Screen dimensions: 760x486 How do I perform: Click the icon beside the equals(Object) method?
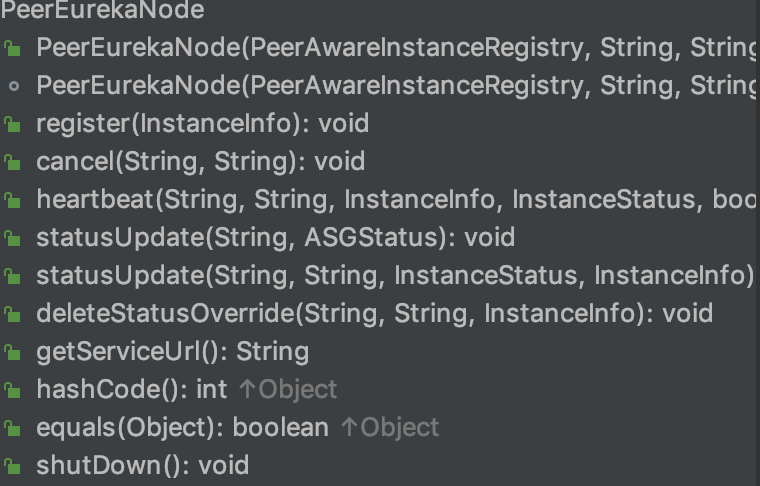[12, 428]
